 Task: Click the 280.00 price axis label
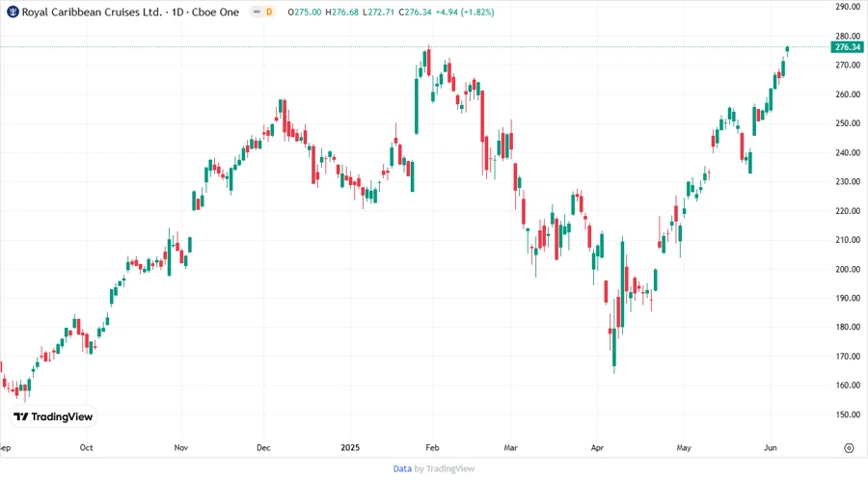848,36
